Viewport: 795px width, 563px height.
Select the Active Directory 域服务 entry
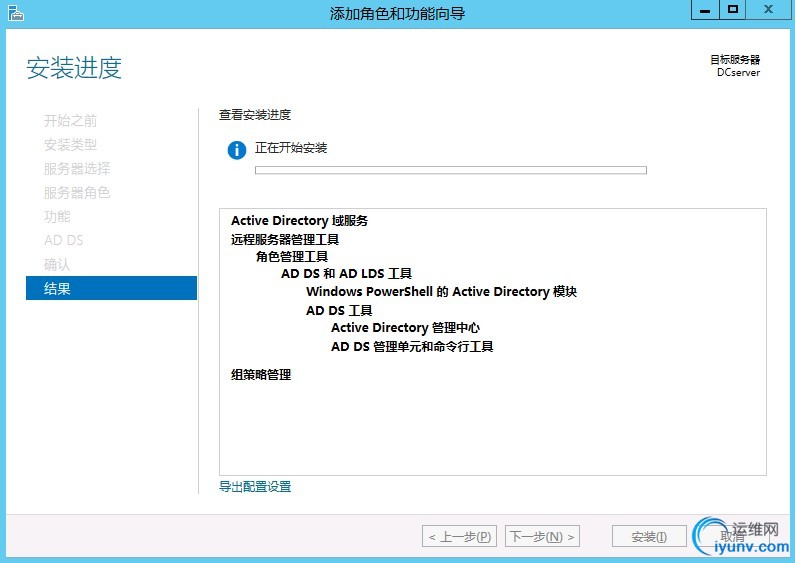tap(300, 221)
